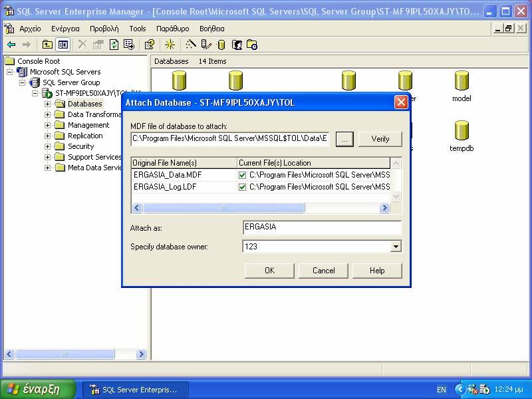The image size is (532, 399).
Task: Click the console tree horizontal scrollbar thumb
Action: 65,354
